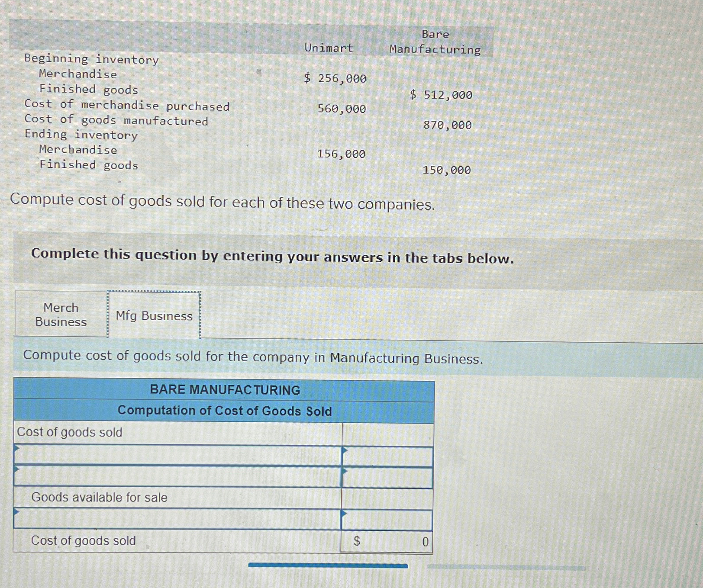Switch to the Merch Business tab
The height and width of the screenshot is (588, 703).
61,315
